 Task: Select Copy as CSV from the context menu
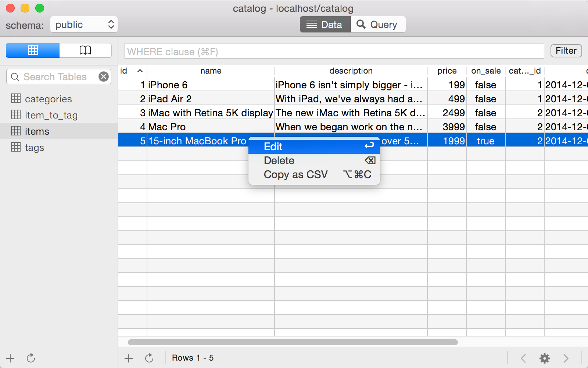tap(296, 174)
